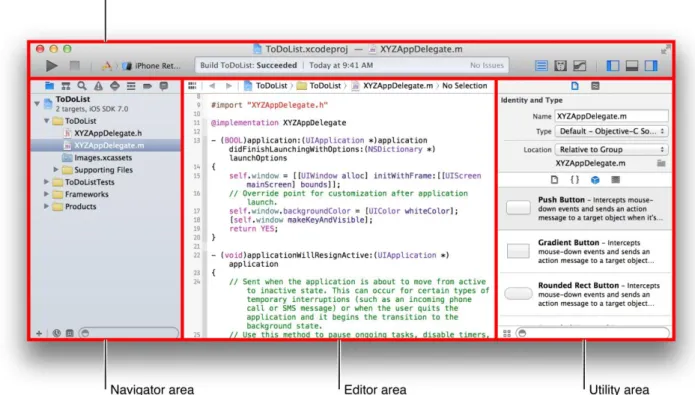Image resolution: width=695 pixels, height=395 pixels.
Task: Choose file location folder icon
Action: pos(661,163)
